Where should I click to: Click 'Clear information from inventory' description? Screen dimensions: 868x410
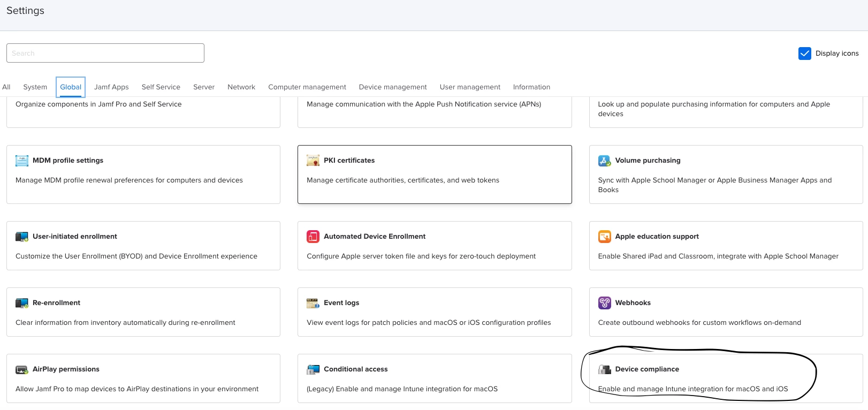[x=125, y=323]
